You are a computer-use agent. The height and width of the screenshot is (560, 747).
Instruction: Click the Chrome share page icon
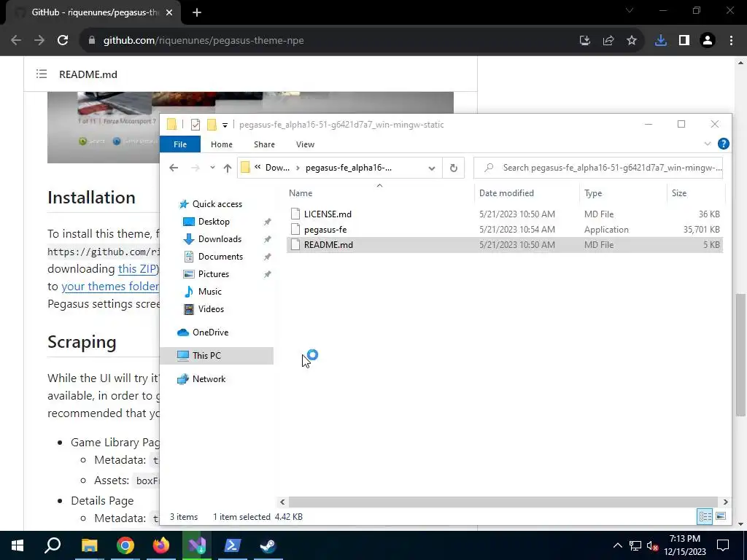click(608, 41)
